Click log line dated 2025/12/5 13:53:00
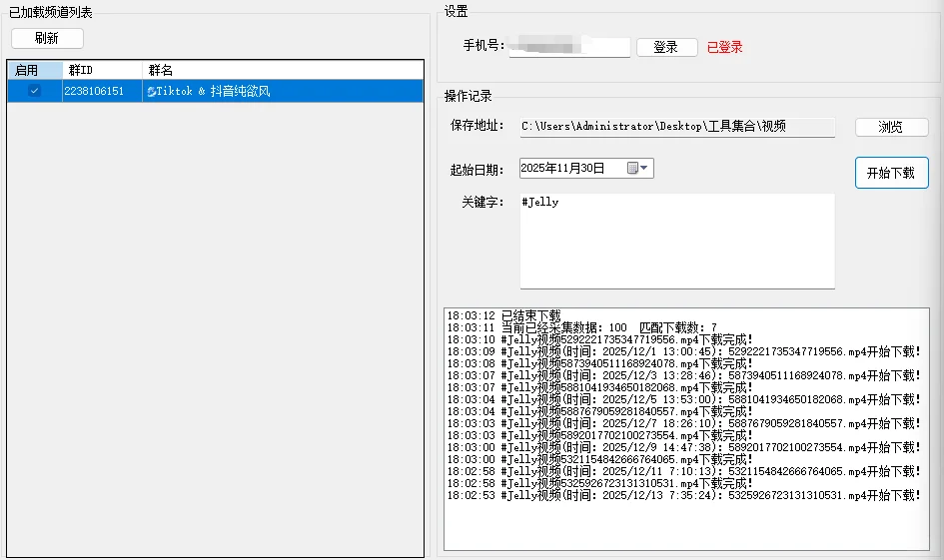 (684, 399)
